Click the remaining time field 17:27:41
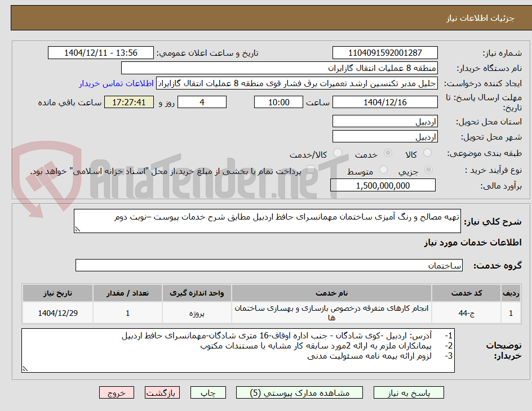This screenshot has width=532, height=411. coord(129,102)
